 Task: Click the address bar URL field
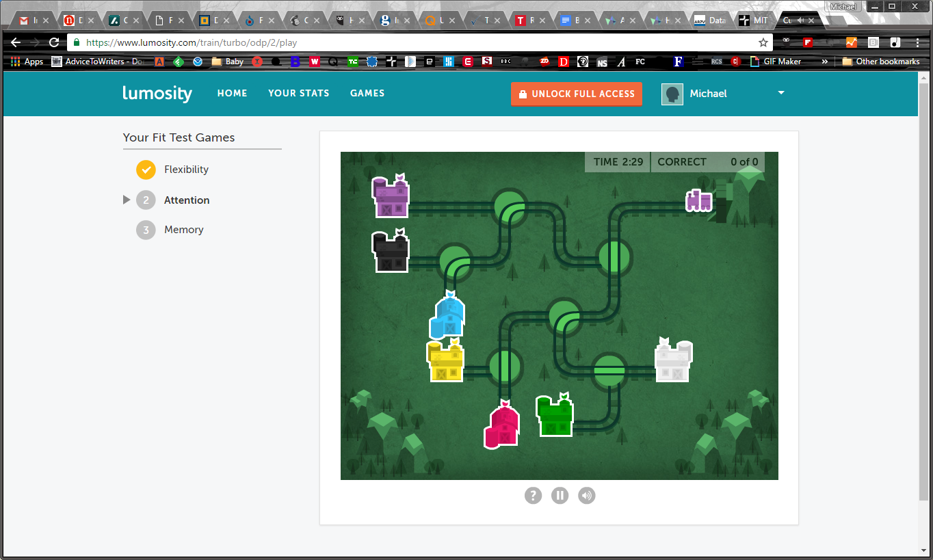click(x=410, y=42)
